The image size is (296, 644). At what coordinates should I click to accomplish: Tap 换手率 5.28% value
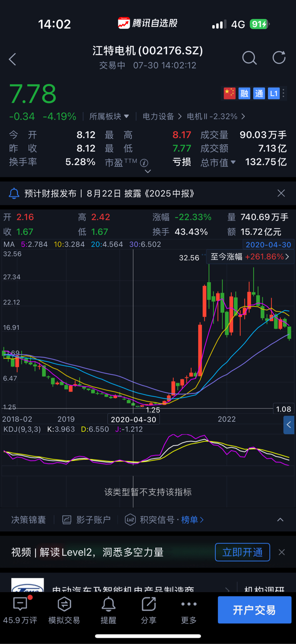pos(80,162)
